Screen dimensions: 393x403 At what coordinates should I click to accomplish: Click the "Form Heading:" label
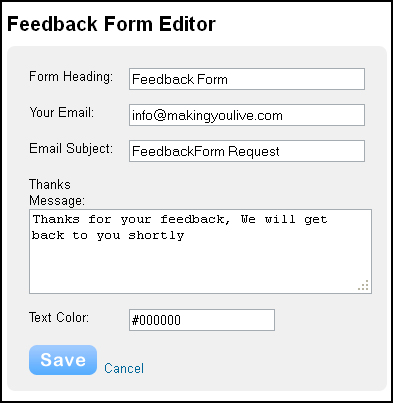tap(71, 77)
